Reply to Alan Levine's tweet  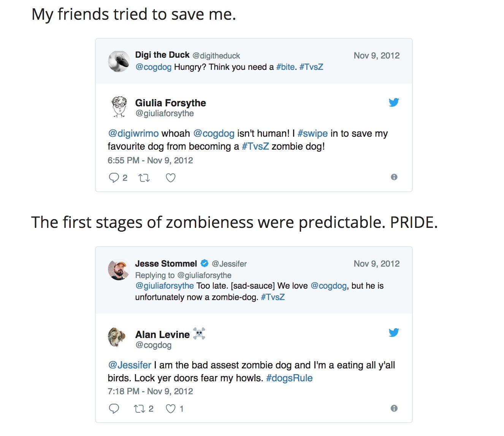tap(114, 409)
